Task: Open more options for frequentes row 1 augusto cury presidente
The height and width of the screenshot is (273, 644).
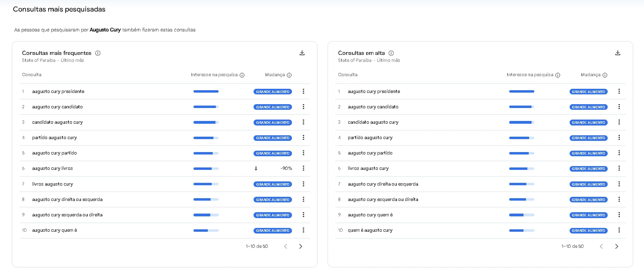Action: point(303,91)
